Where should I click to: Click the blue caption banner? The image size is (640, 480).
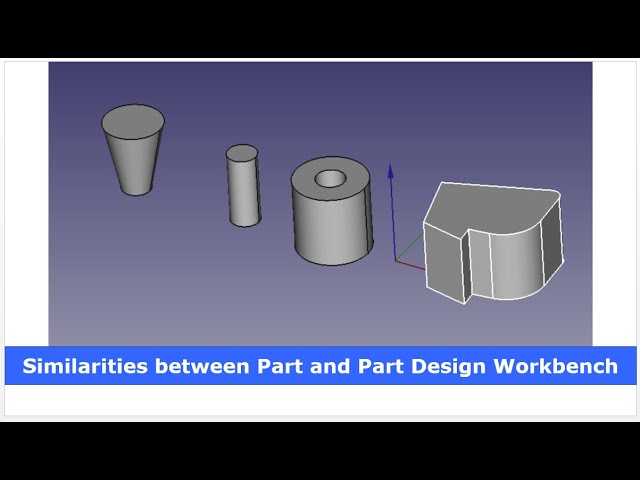(x=320, y=366)
